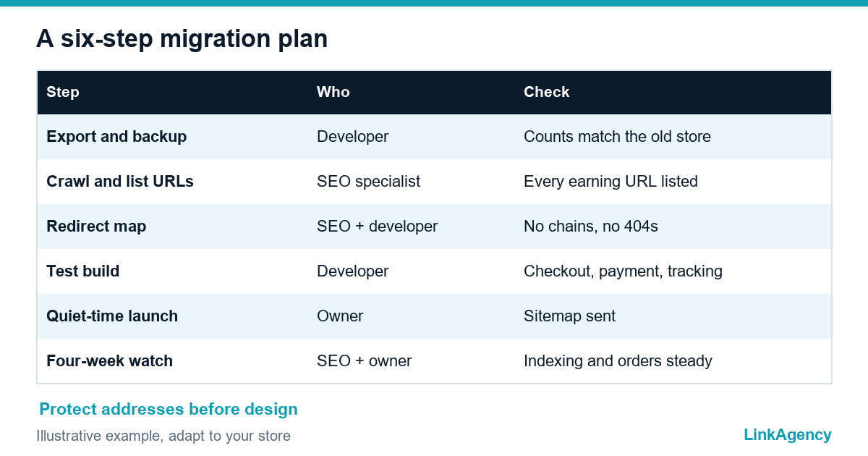The height and width of the screenshot is (456, 868).
Task: Click the slide title 'A six-step migration plan'
Action: [182, 39]
